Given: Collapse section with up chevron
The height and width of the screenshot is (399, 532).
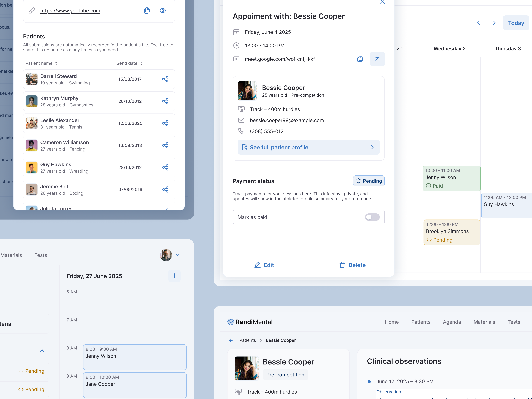Looking at the screenshot, I should pos(42,351).
